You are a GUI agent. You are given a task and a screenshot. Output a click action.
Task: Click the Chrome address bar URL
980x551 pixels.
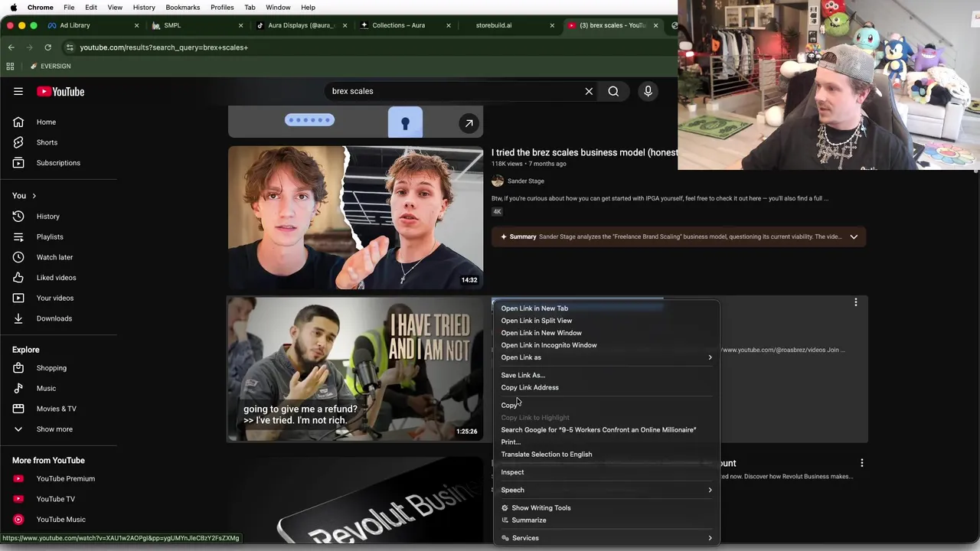(x=164, y=47)
